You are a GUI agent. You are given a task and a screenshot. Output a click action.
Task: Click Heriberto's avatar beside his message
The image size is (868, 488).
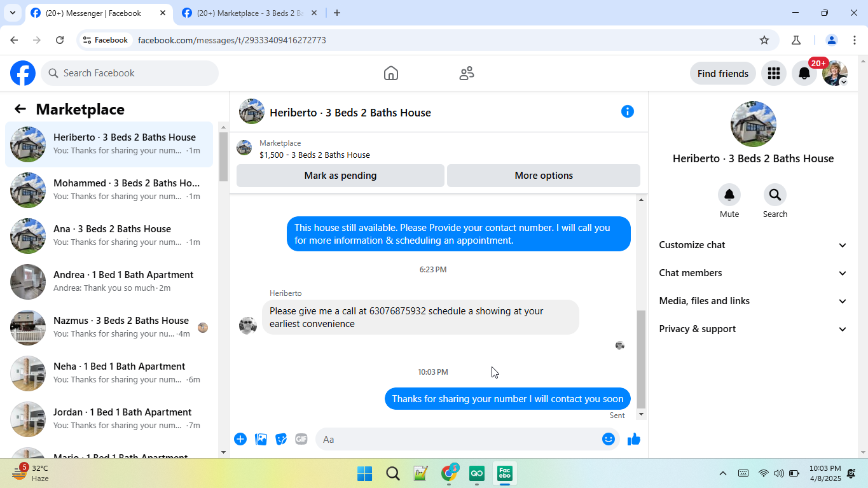pos(248,326)
